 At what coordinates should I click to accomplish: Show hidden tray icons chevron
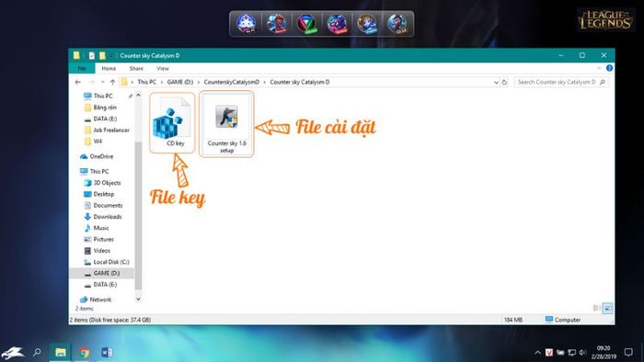537,352
